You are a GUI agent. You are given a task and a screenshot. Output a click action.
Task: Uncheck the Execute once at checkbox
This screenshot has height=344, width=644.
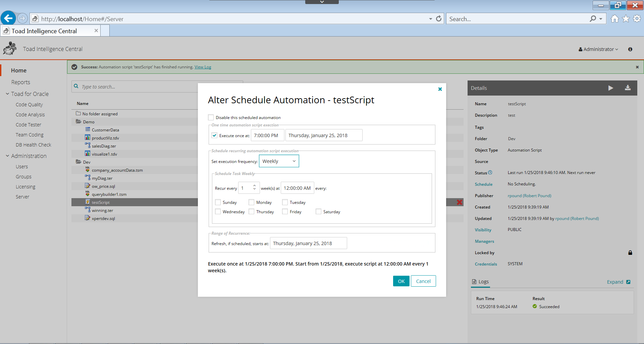(x=214, y=135)
